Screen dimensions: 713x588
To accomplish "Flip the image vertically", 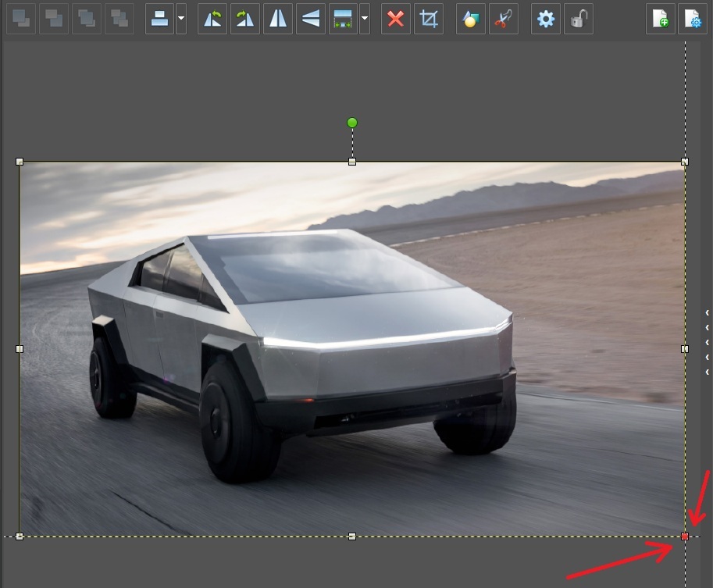I will [311, 19].
